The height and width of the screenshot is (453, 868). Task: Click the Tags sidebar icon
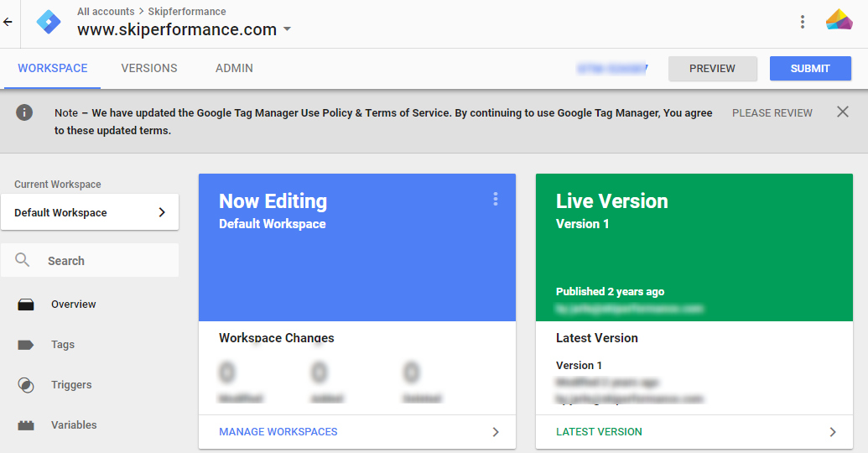pyautogui.click(x=26, y=345)
